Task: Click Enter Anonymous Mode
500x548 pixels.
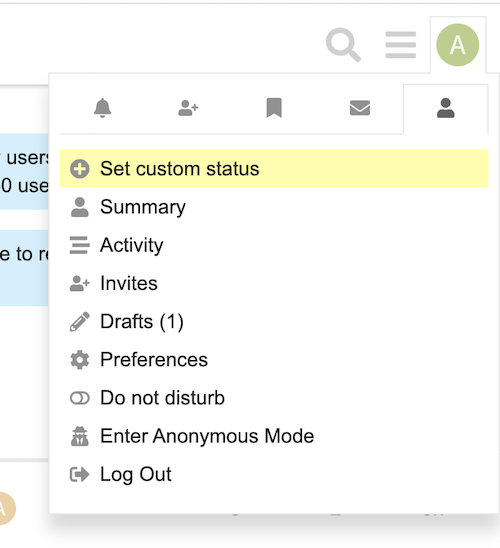Action: [274, 436]
